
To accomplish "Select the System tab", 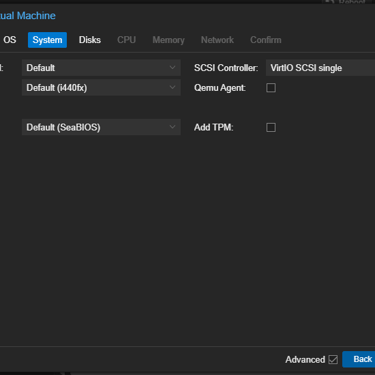I will pyautogui.click(x=47, y=40).
